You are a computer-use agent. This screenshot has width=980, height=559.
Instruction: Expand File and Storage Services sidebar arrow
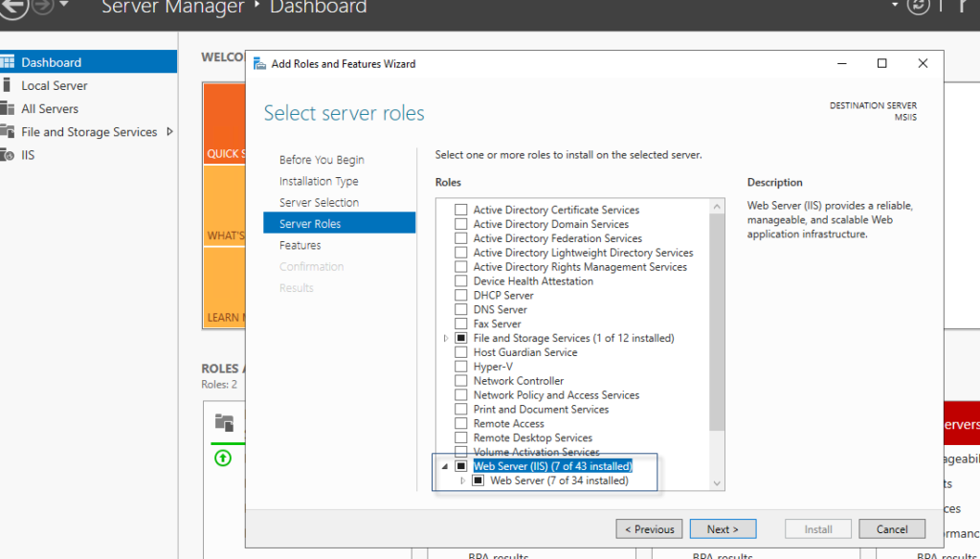(x=169, y=131)
